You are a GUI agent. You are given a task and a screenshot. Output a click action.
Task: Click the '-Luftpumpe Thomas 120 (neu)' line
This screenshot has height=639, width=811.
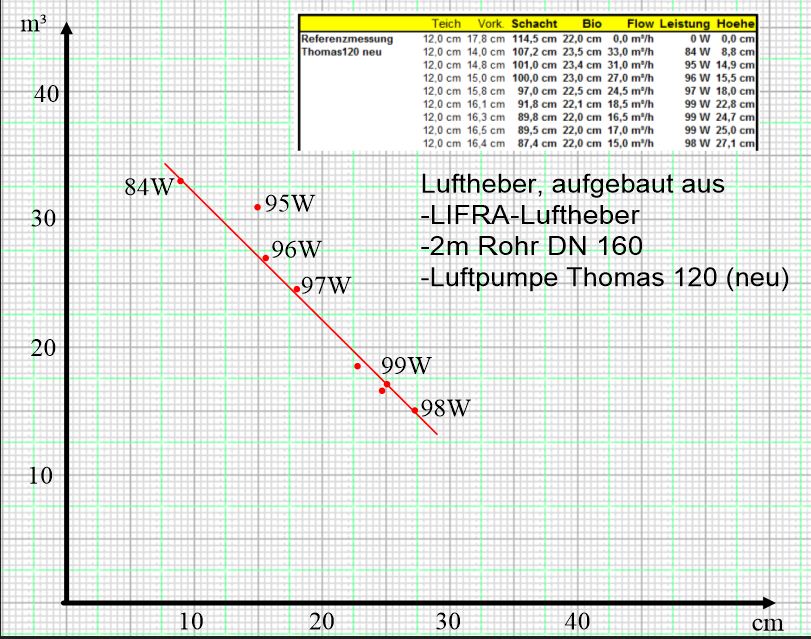(604, 279)
